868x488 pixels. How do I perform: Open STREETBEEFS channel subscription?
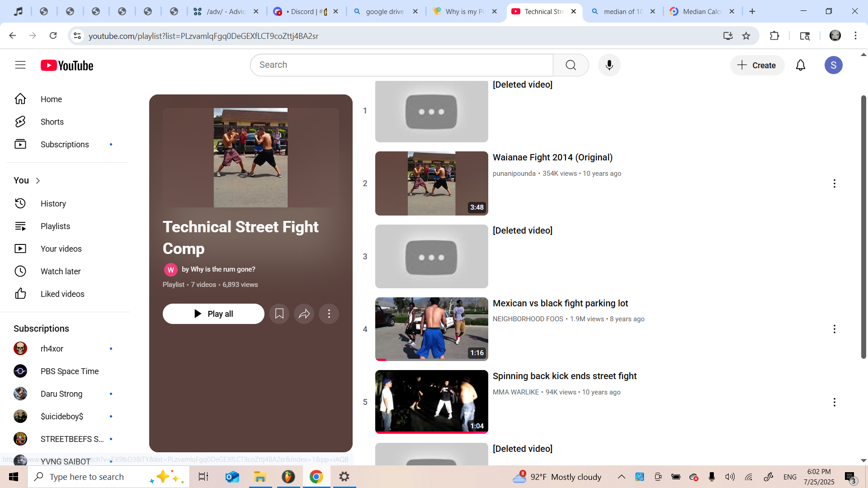(68, 439)
